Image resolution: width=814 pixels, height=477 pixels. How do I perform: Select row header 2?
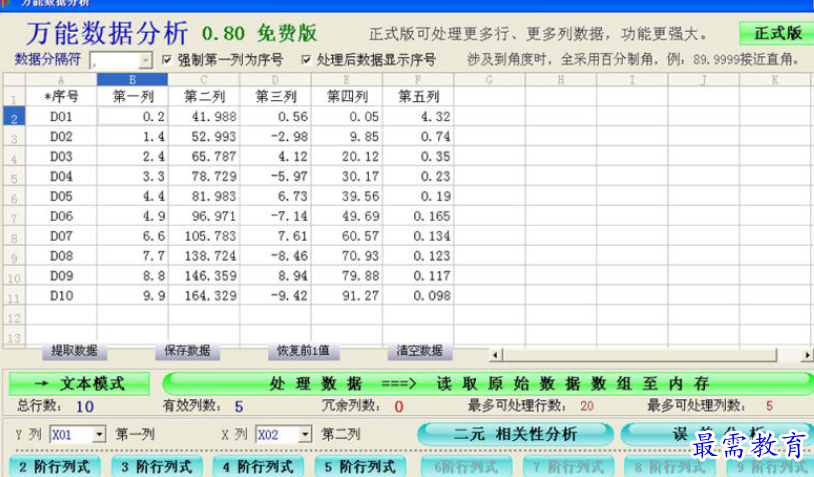coord(14,117)
